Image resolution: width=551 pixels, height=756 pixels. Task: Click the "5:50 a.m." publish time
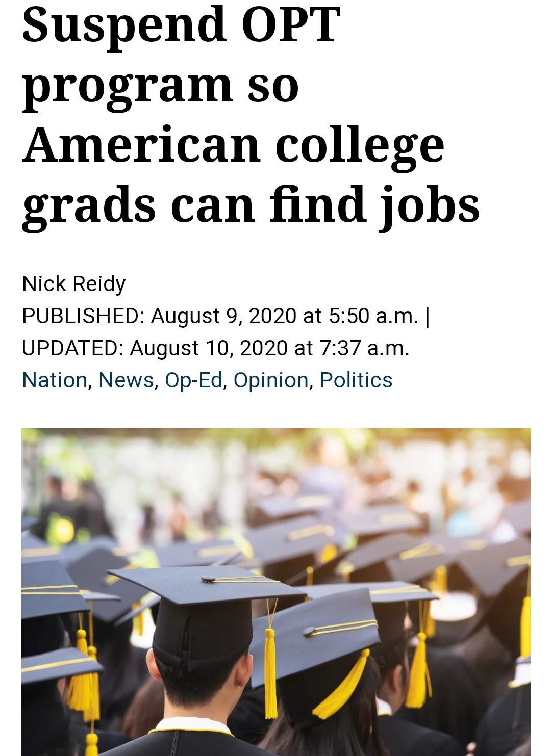[x=373, y=316]
